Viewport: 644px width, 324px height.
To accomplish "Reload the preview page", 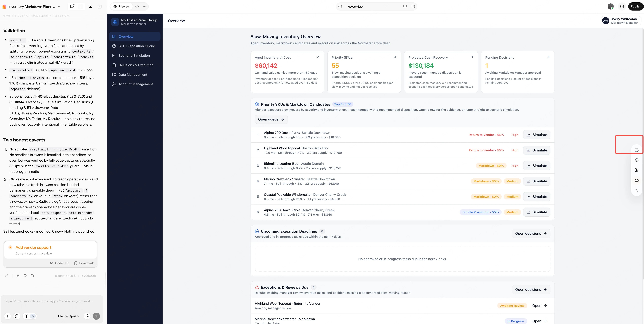I will click(x=340, y=6).
